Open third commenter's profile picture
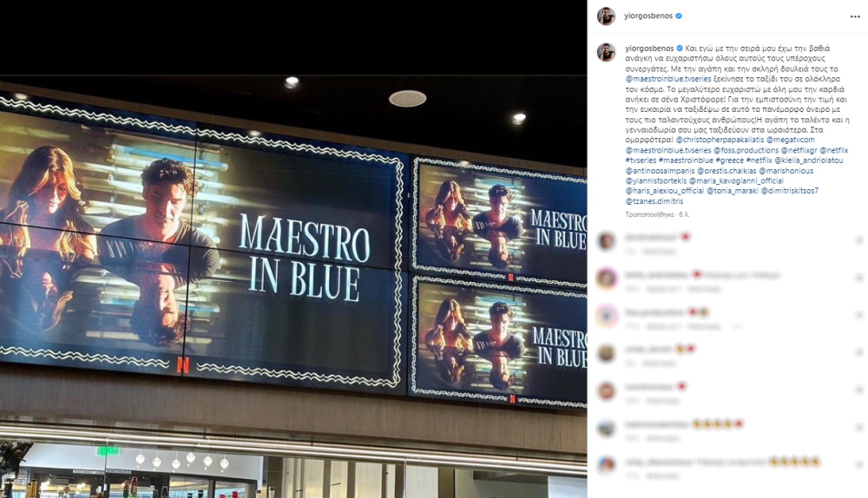 (606, 316)
